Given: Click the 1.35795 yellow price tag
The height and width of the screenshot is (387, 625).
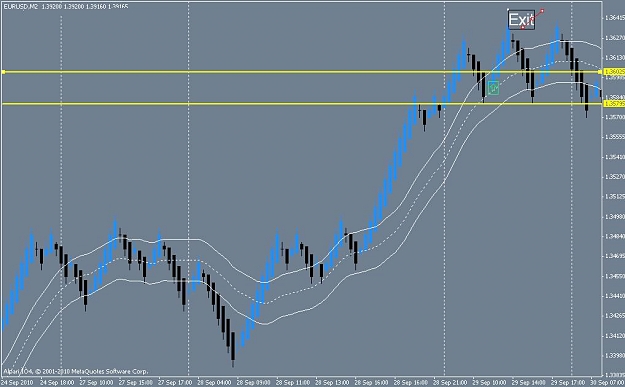Looking at the screenshot, I should 614,104.
